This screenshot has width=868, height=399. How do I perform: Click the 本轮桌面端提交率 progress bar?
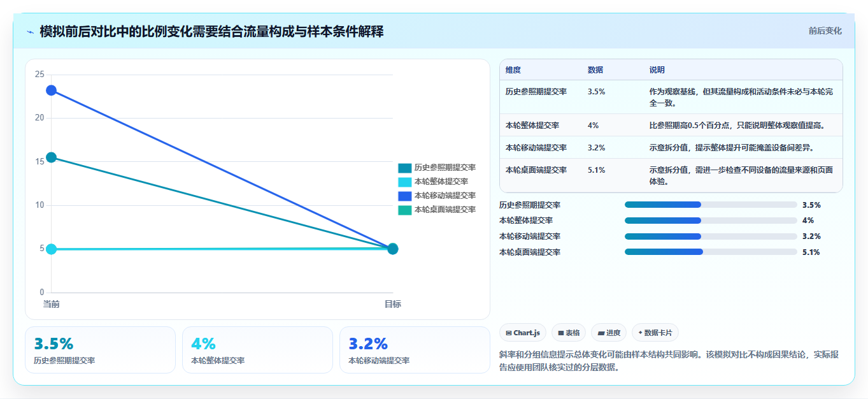click(711, 252)
